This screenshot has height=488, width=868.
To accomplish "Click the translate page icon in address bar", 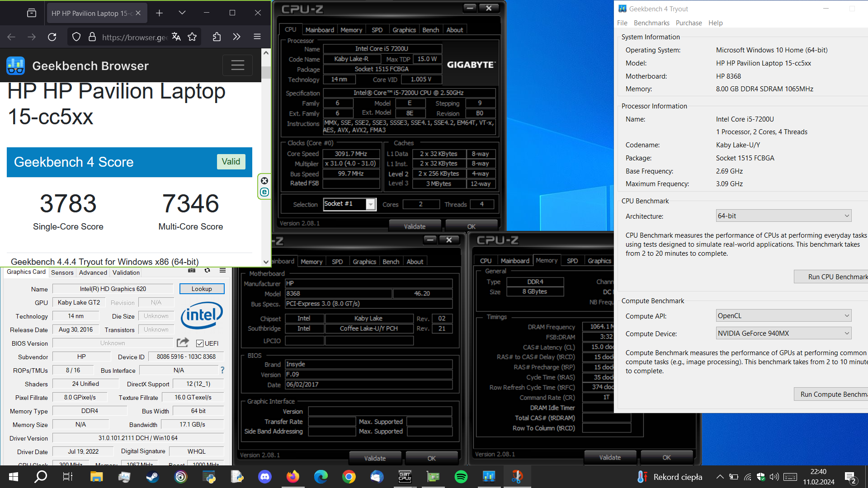I will point(176,37).
